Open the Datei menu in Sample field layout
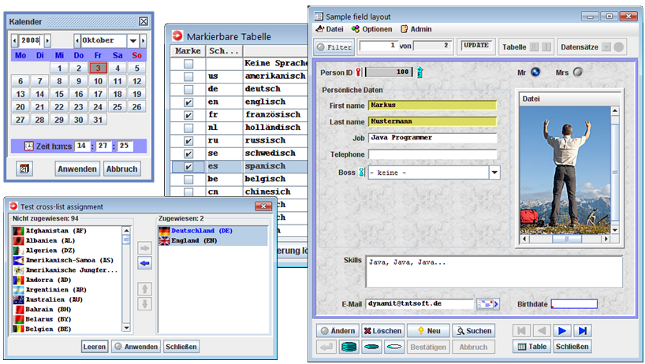This screenshot has width=645, height=364. (329, 29)
